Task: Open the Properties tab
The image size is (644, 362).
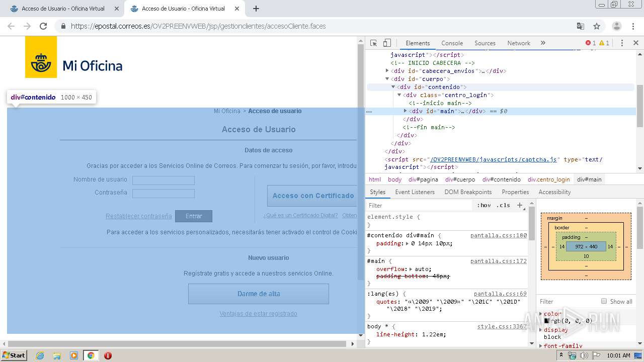Action: pos(515,192)
